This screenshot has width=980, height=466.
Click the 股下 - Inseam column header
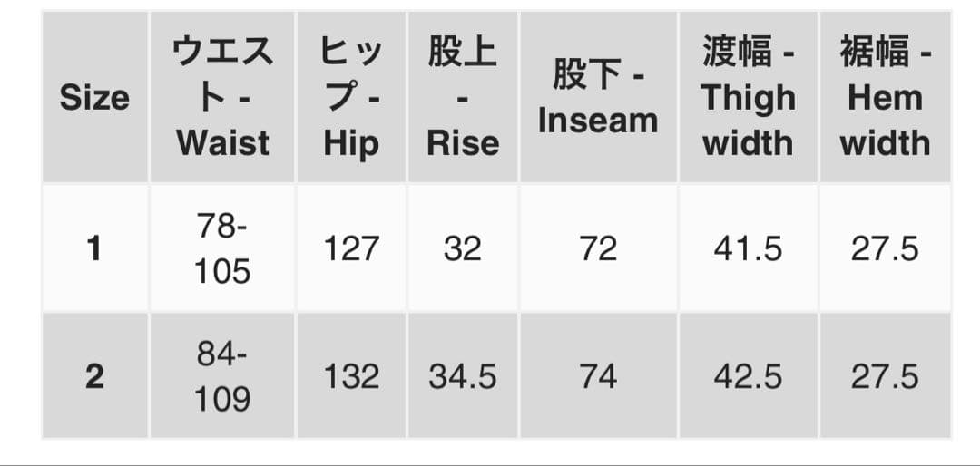[x=598, y=98]
